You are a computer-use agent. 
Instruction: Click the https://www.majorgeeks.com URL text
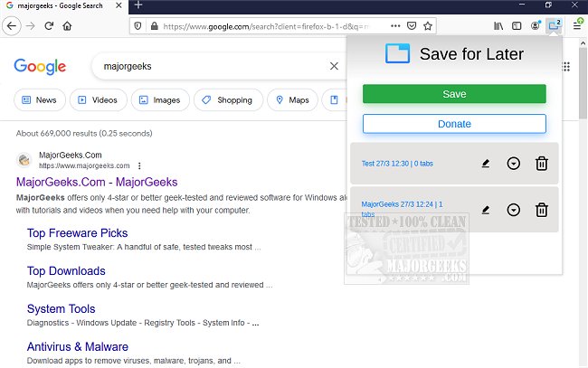[84, 165]
